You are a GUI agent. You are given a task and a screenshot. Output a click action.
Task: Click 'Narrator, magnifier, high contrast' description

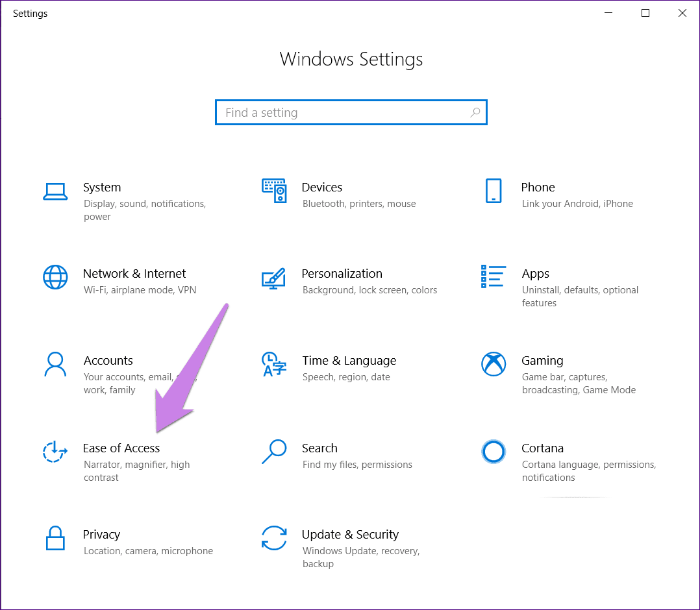(x=136, y=470)
